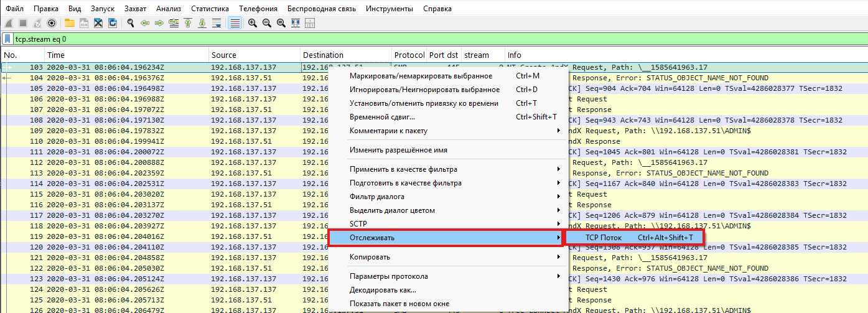Open the Вид menu
Image resolution: width=868 pixels, height=313 pixels.
click(75, 9)
